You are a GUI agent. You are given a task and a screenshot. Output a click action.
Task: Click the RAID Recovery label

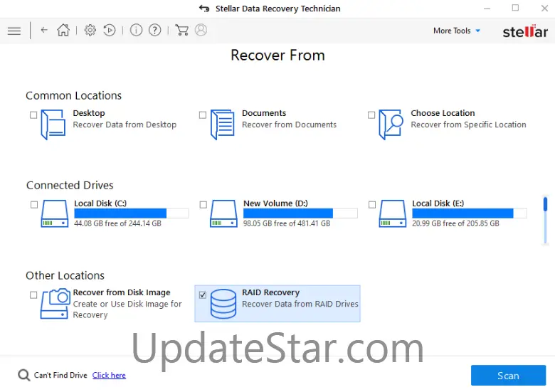(x=271, y=292)
